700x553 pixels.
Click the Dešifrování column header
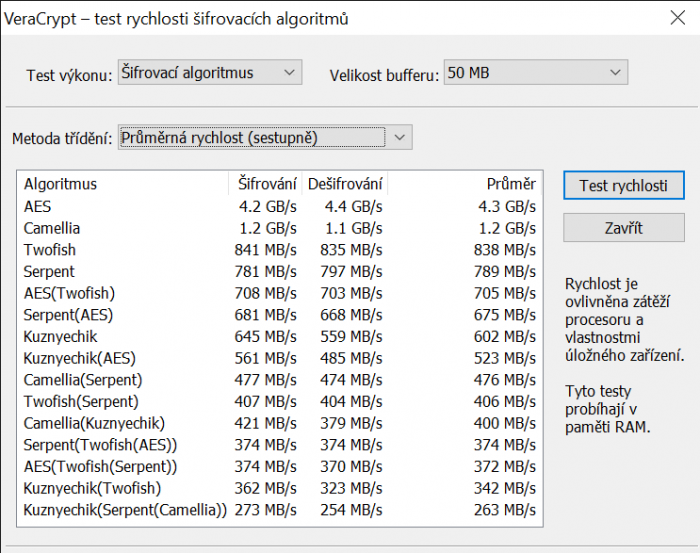[345, 184]
